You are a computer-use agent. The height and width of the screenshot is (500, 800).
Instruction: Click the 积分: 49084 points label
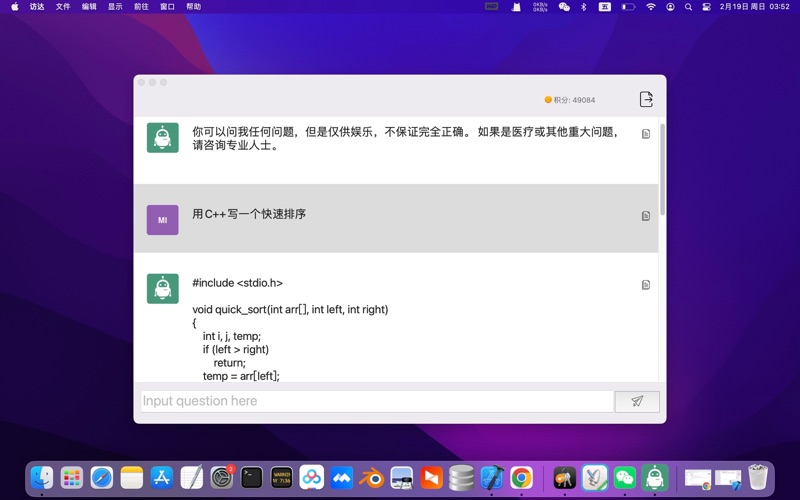[574, 100]
